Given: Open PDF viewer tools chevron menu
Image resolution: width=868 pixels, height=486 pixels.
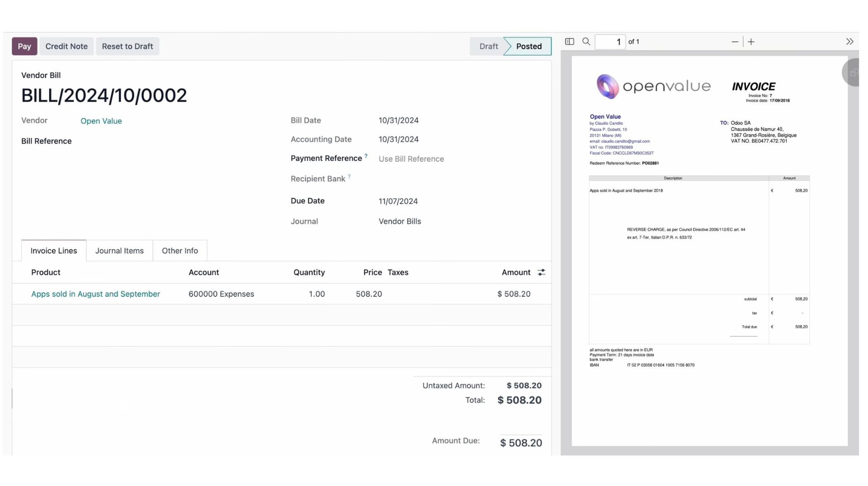Looking at the screenshot, I should tap(849, 42).
